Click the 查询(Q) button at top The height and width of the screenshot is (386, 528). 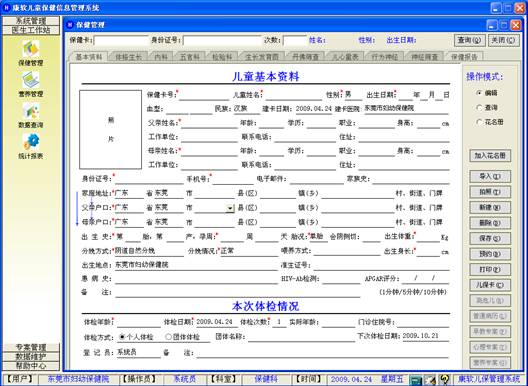[469, 40]
